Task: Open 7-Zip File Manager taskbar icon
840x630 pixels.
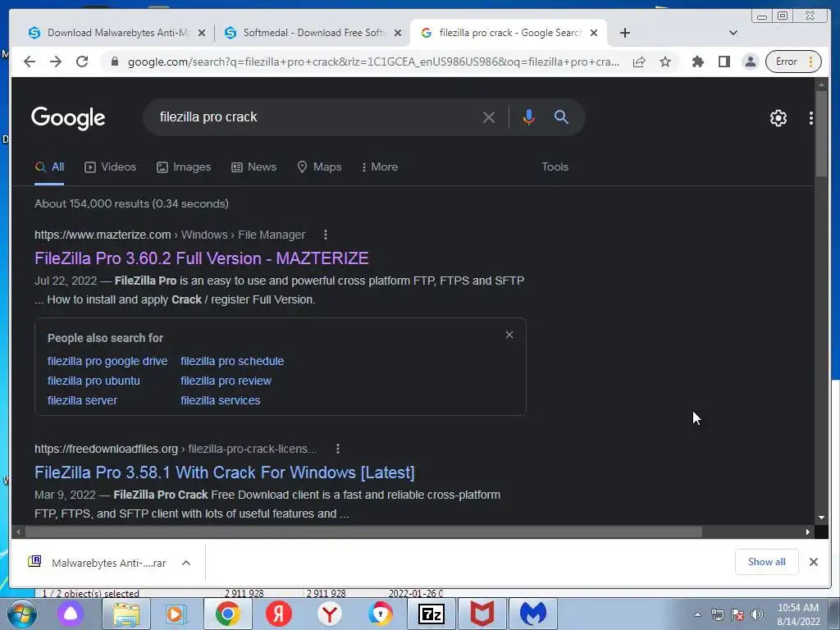Action: pos(431,614)
